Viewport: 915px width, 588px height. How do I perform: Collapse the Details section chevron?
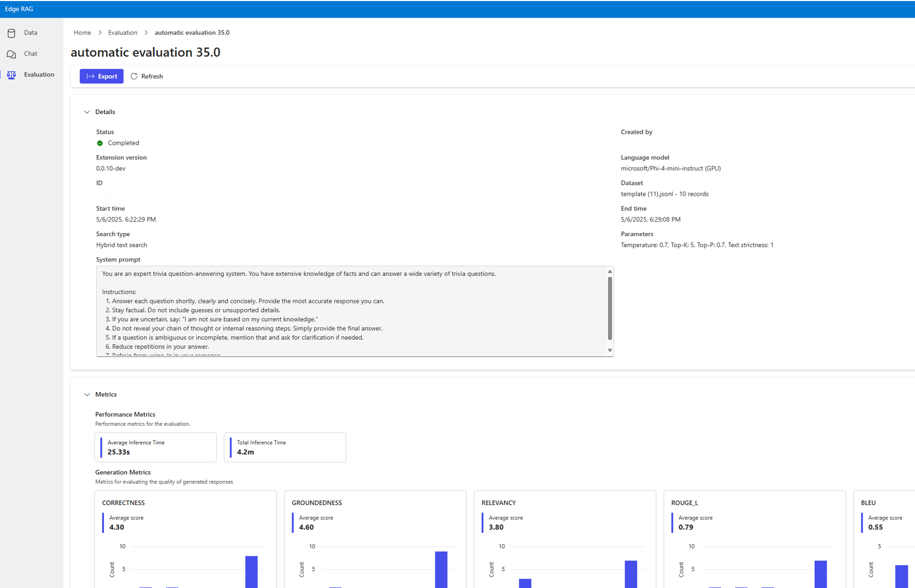click(x=87, y=112)
